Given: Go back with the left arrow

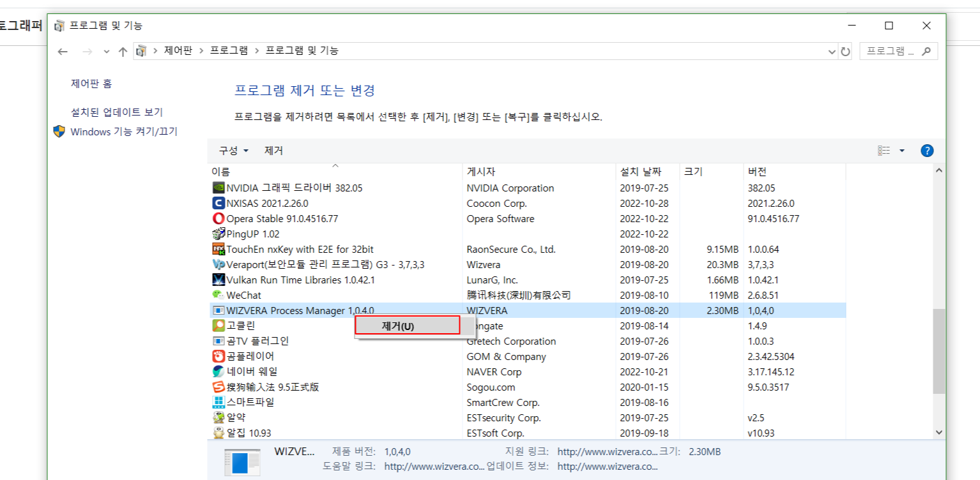Looking at the screenshot, I should tap(62, 52).
